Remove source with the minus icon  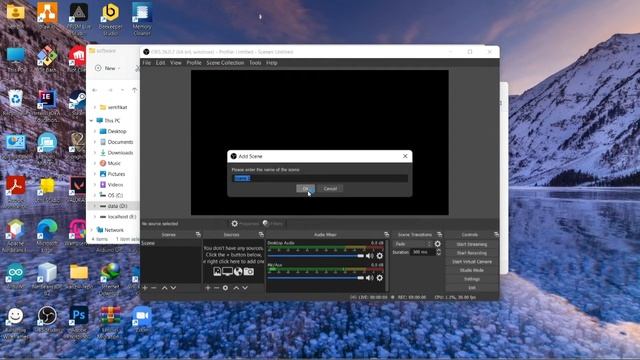pyautogui.click(x=216, y=288)
